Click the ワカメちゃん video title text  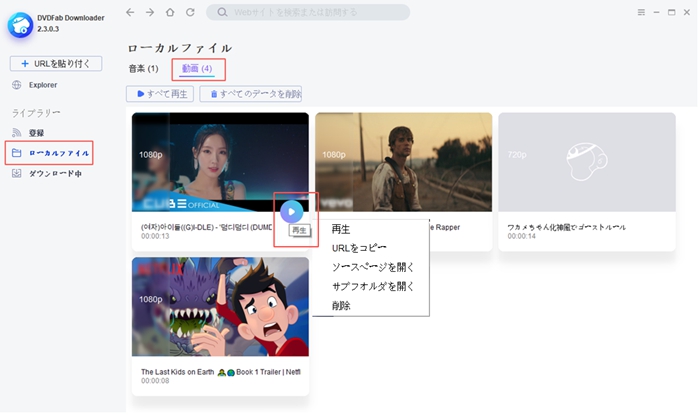pyautogui.click(x=566, y=227)
